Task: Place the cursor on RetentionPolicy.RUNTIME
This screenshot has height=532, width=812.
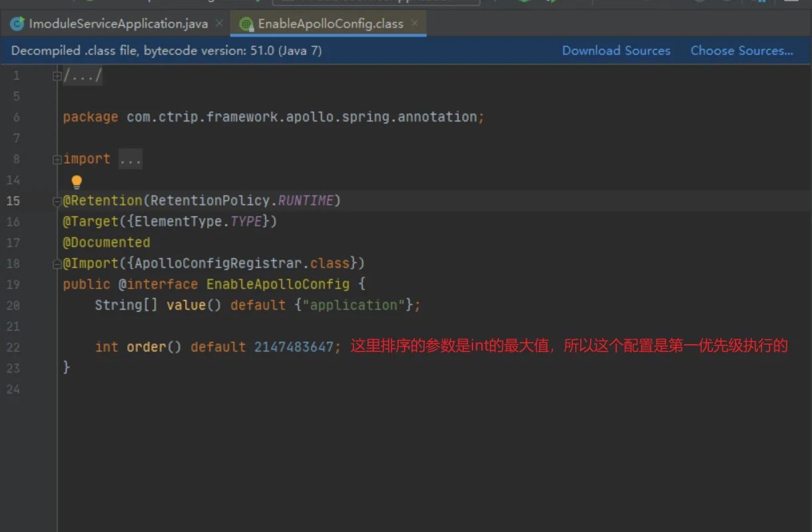Action: click(x=242, y=201)
